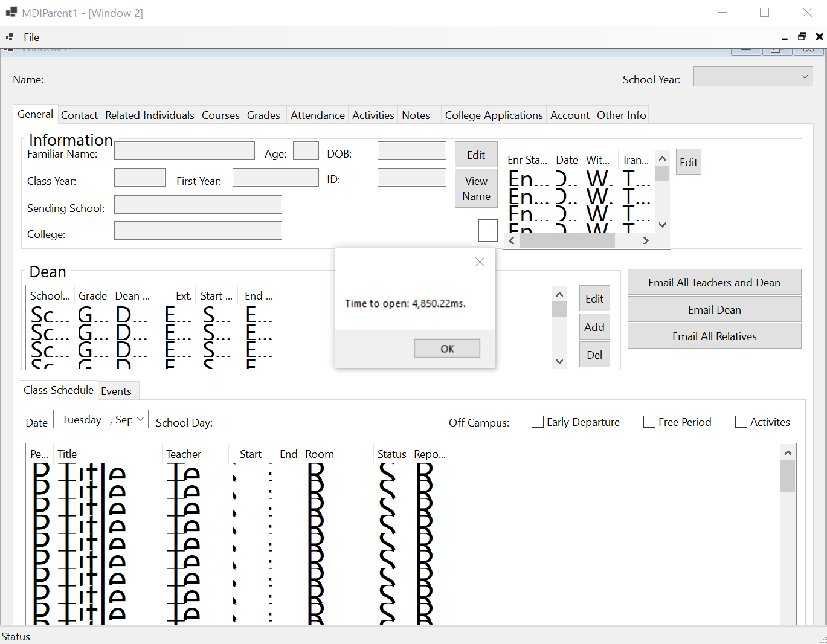Click down arrow of Dean list scrollbar
This screenshot has width=827, height=644.
559,361
